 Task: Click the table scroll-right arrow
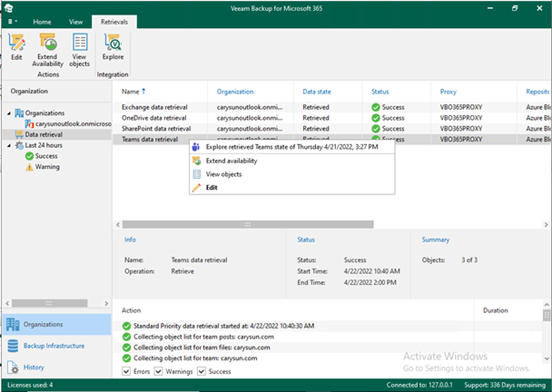coord(545,224)
